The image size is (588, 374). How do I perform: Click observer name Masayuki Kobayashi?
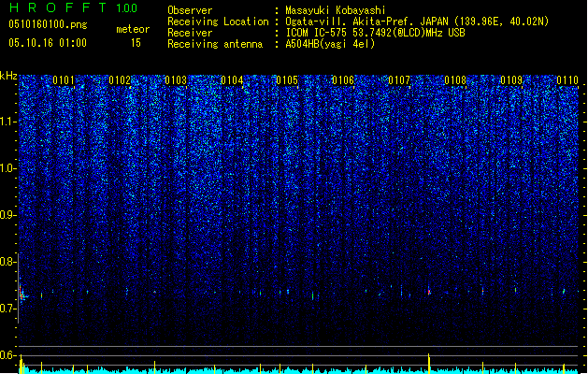coord(336,10)
